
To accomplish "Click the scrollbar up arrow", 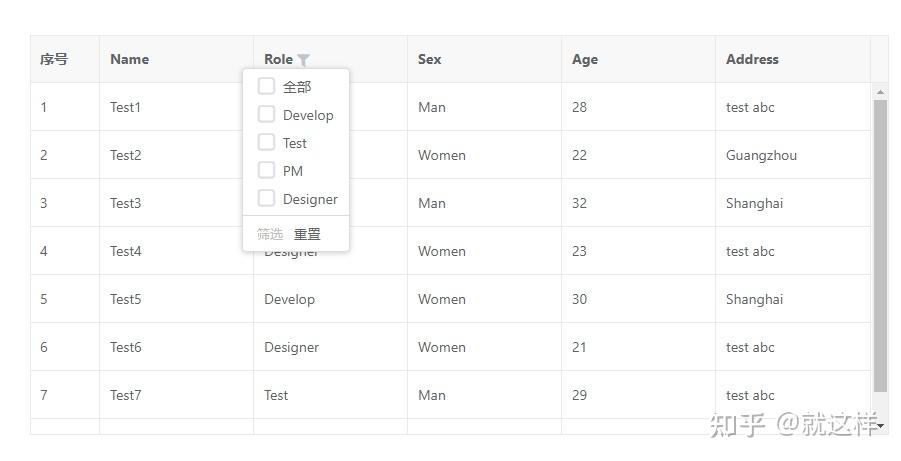I will tap(880, 92).
